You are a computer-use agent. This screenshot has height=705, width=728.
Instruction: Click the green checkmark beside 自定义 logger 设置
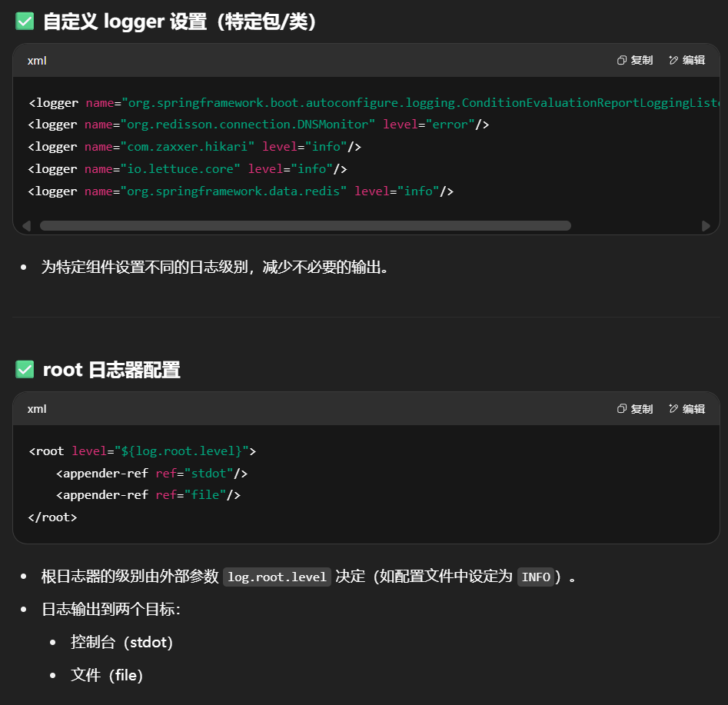coord(25,22)
